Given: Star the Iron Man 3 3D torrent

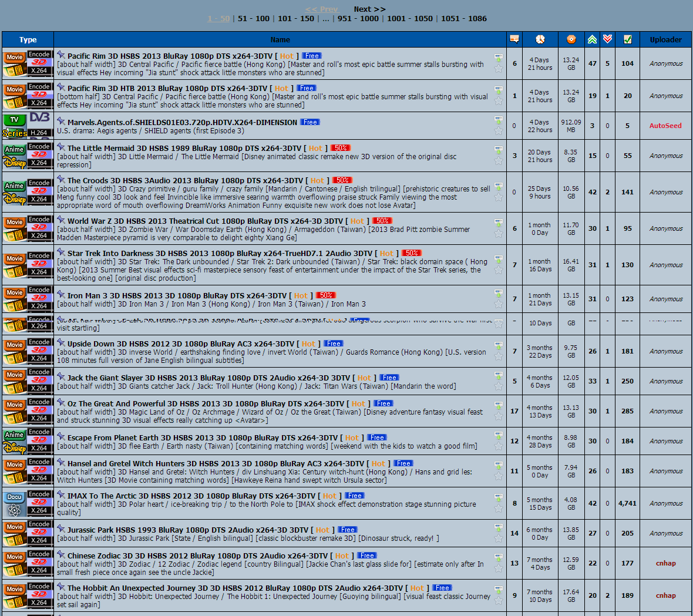Looking at the screenshot, I should (499, 304).
